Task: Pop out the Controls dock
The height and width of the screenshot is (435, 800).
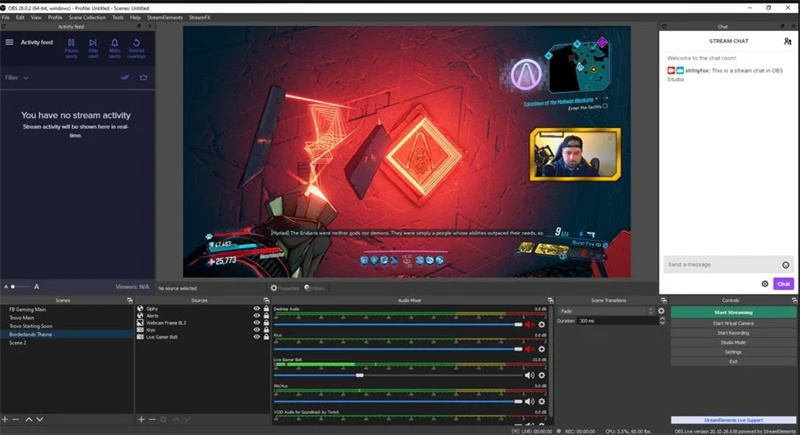Action: (x=794, y=300)
